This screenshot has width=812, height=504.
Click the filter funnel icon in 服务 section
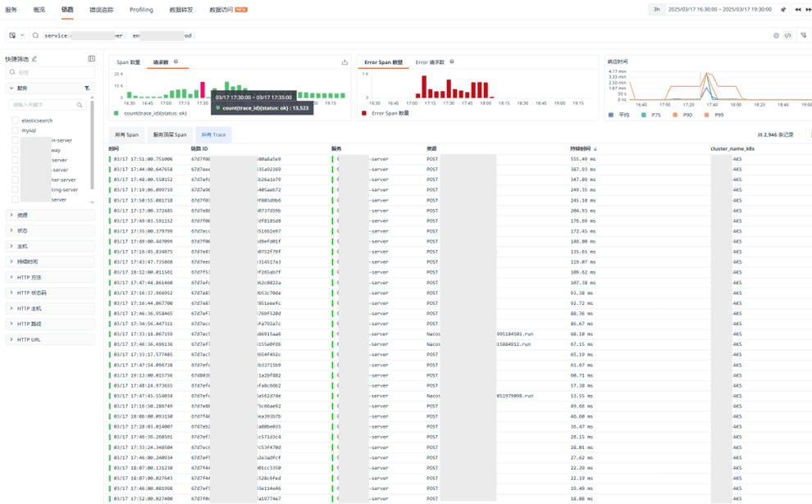click(87, 89)
